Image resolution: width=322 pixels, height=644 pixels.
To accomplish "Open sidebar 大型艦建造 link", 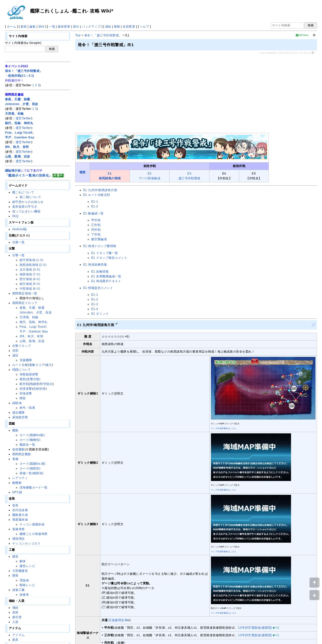I will (x=20, y=571).
